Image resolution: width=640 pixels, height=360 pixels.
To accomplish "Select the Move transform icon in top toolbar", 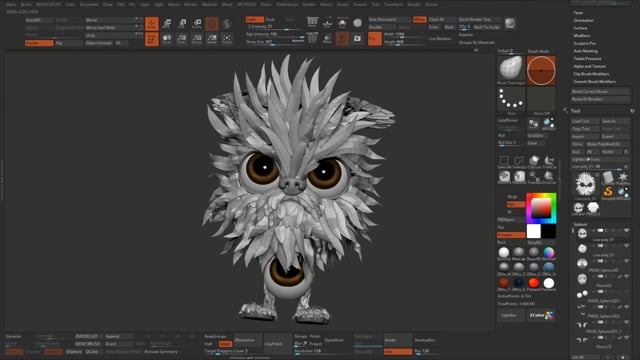I will coord(167,24).
